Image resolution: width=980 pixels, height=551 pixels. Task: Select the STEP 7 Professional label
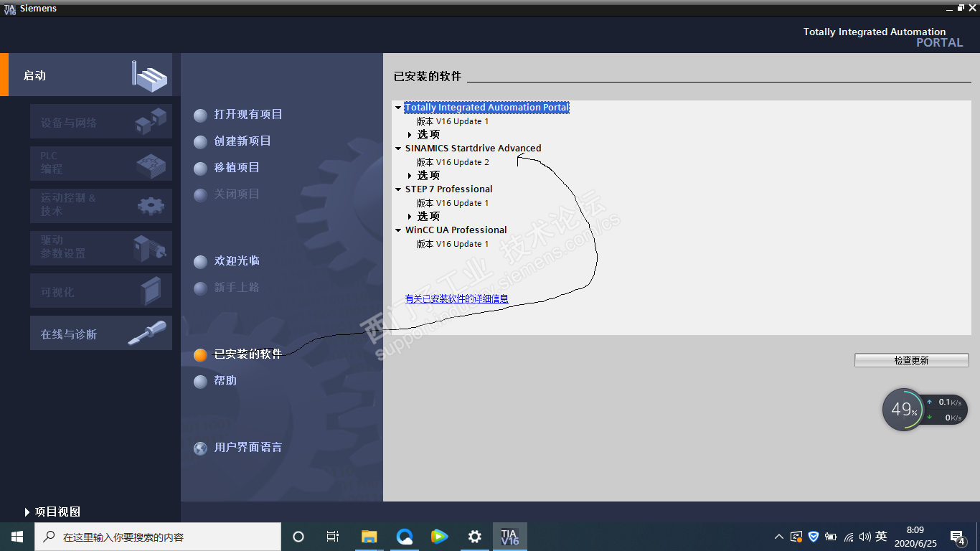[449, 189]
